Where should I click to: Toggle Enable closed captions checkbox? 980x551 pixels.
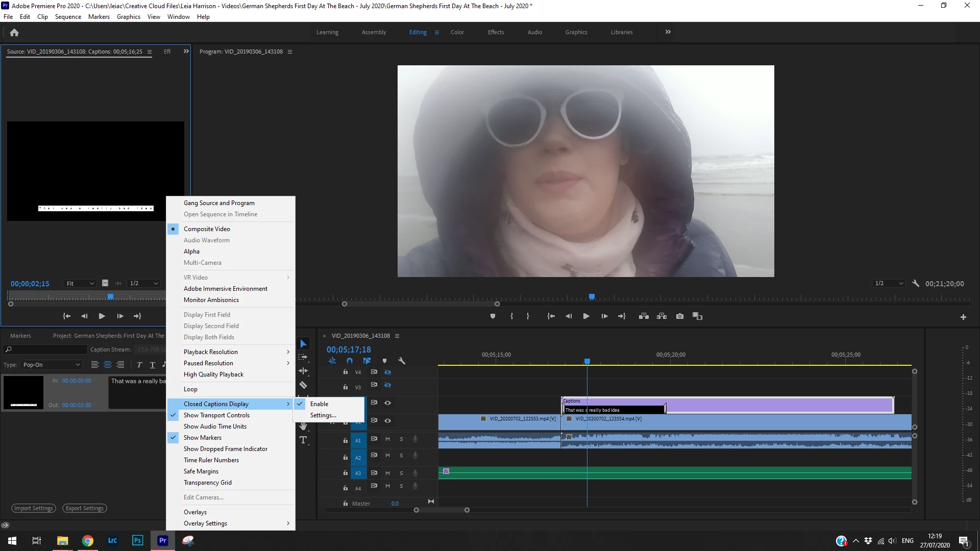pyautogui.click(x=319, y=404)
